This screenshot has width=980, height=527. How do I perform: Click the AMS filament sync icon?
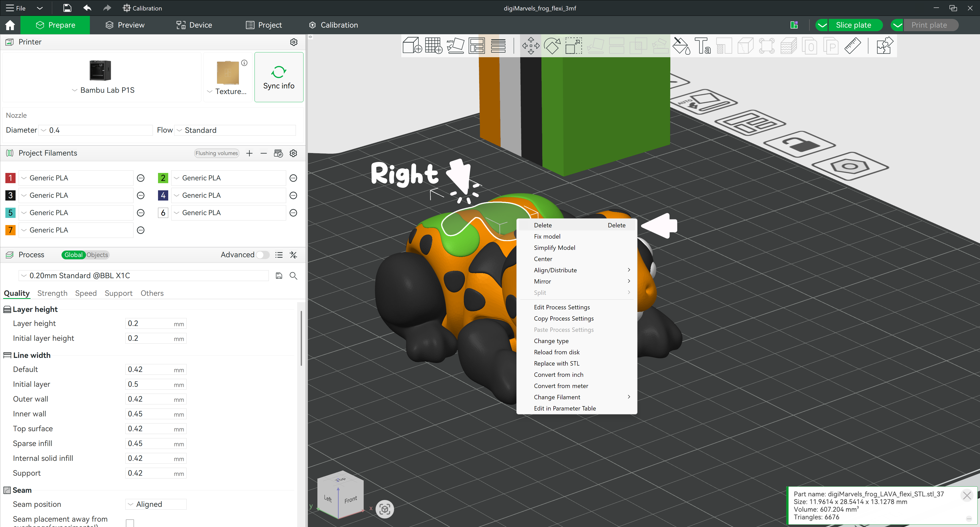click(279, 153)
